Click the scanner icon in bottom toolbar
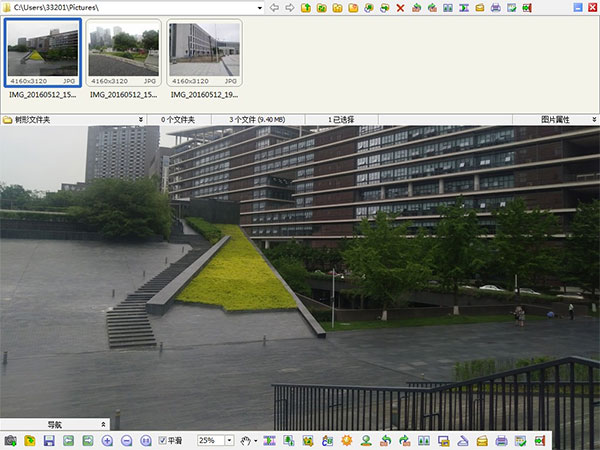Screen dimensions: 600x450 click(463, 440)
